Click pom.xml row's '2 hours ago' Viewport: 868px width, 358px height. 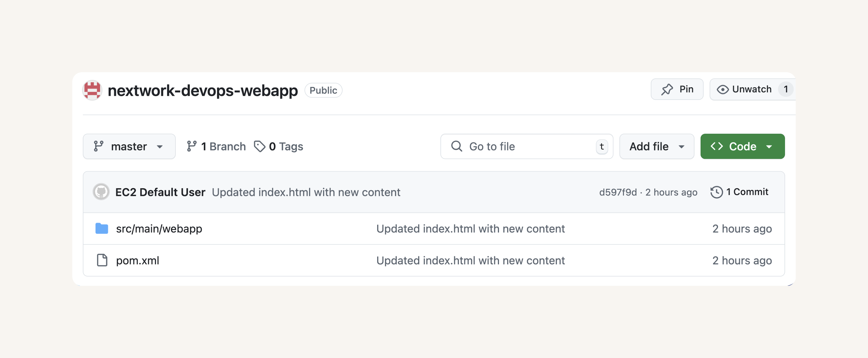click(x=742, y=261)
